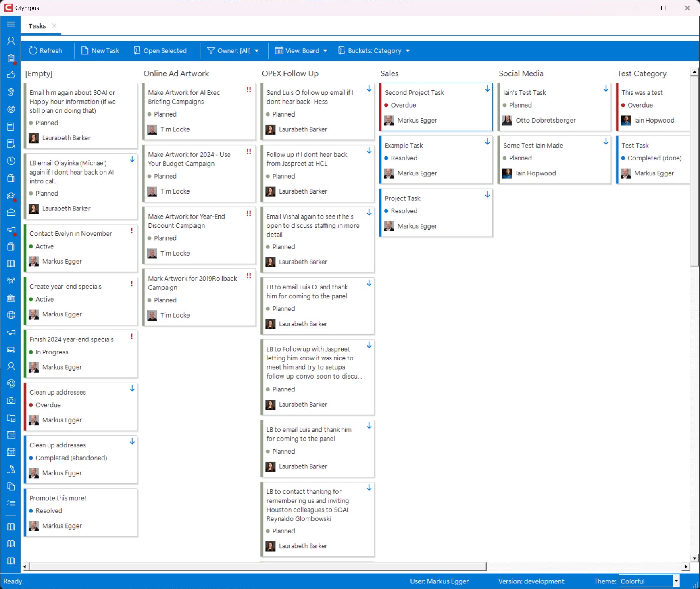Click Iain Hopwood's avatar on This was a test
Image resolution: width=700 pixels, height=589 pixels.
(626, 120)
